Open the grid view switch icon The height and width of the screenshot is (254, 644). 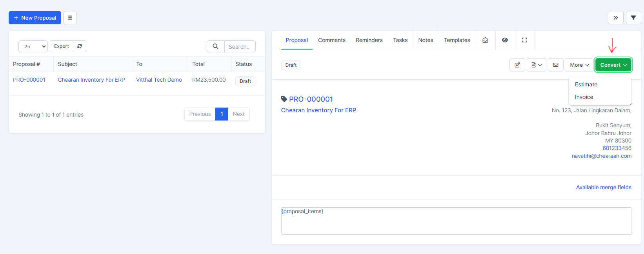[70, 18]
